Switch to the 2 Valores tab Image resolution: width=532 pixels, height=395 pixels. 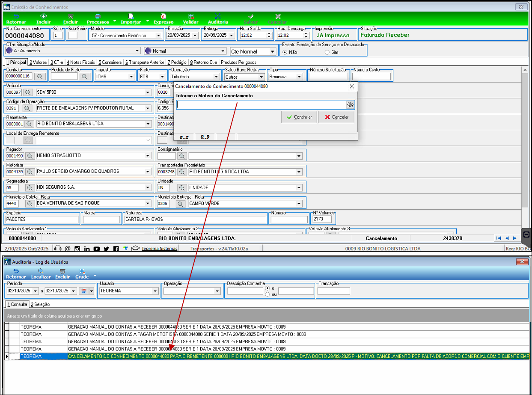[x=38, y=62]
